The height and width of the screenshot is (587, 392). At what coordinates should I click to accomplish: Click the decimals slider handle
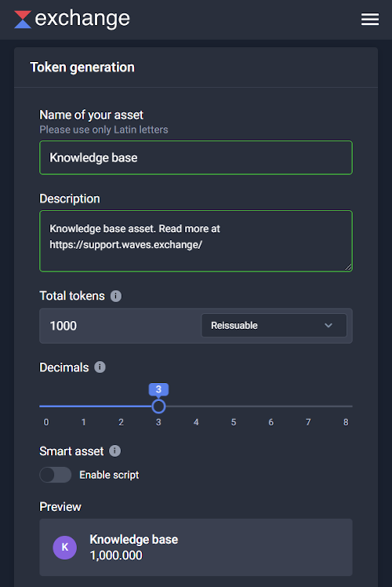(x=158, y=407)
